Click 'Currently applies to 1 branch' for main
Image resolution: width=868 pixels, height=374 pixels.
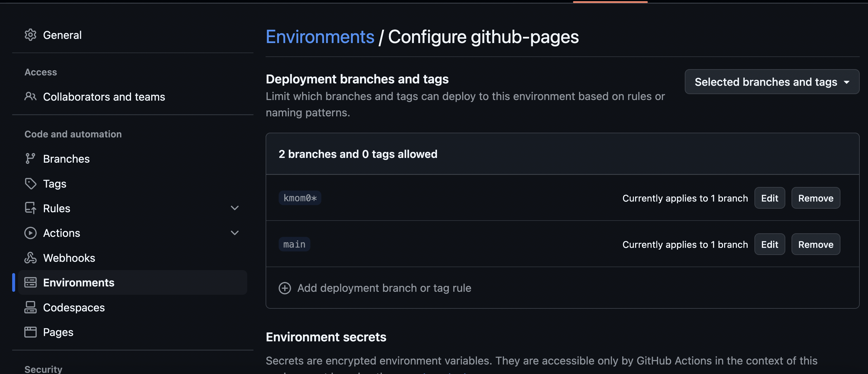point(685,245)
